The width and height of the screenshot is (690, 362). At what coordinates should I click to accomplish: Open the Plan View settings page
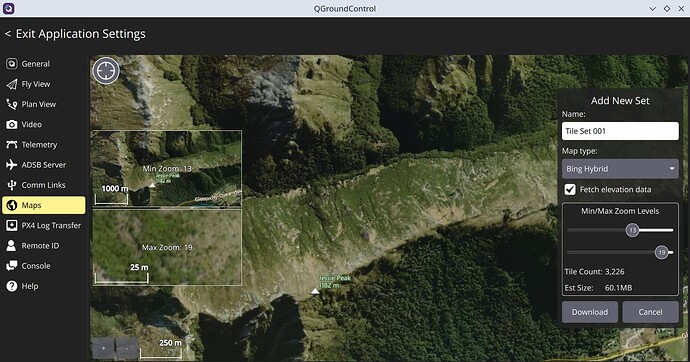click(x=44, y=104)
